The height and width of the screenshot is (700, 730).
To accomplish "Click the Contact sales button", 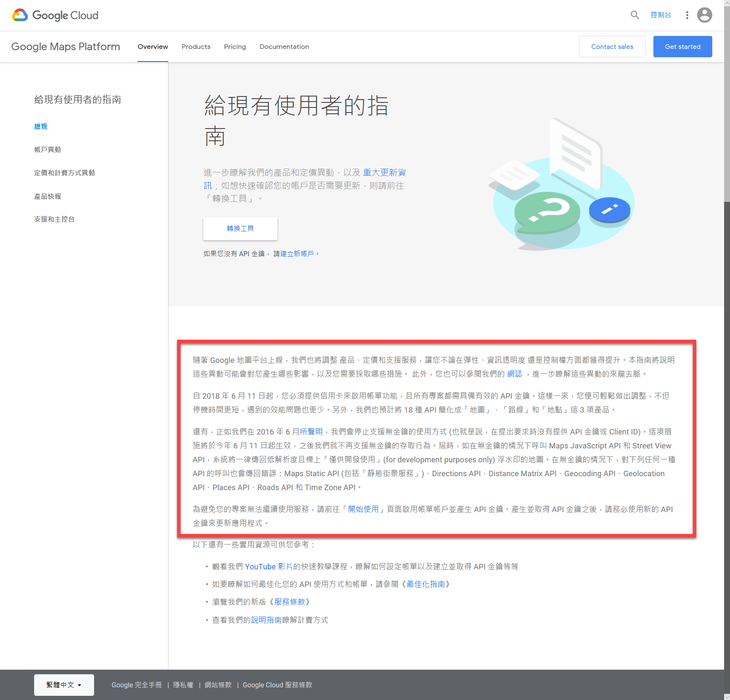I will coord(612,46).
